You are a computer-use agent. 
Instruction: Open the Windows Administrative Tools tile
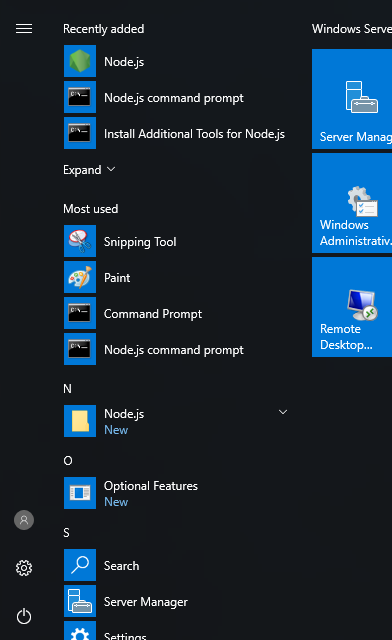[x=352, y=203]
